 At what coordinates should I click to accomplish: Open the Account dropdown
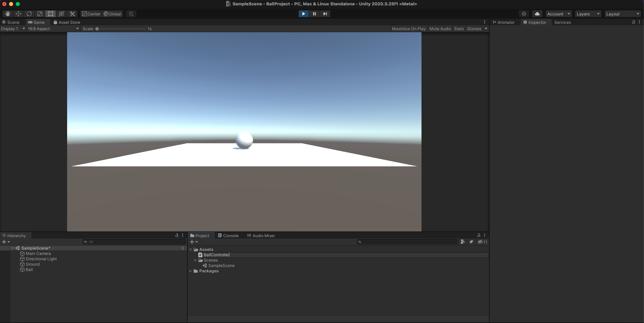pyautogui.click(x=558, y=14)
